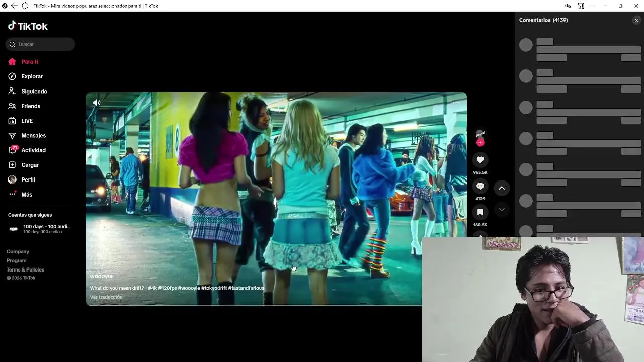644x362 pixels.
Task: Click the compass icon beside Explorar
Action: tap(12, 76)
